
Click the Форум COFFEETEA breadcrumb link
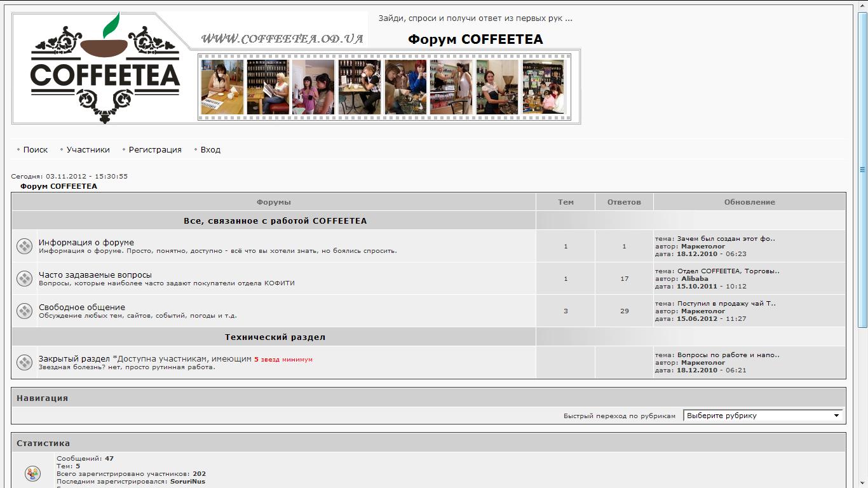pos(58,186)
